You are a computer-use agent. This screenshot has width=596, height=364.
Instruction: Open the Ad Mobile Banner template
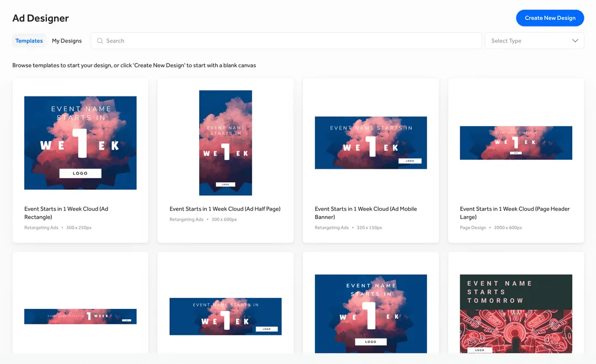pos(370,142)
